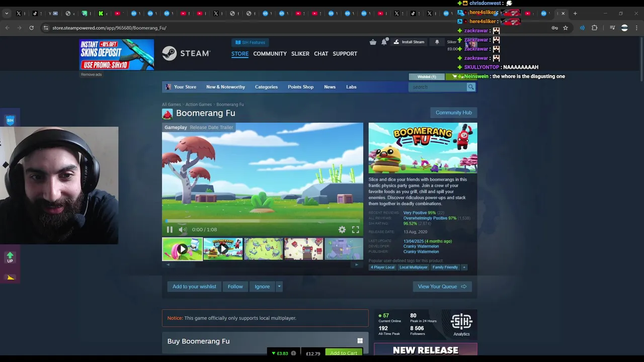Open the Overwhelmingly Positive all reviews link

tap(430, 218)
